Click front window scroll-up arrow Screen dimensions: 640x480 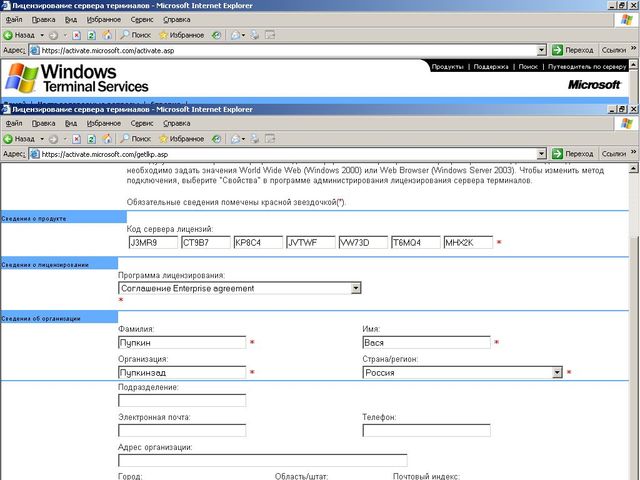pos(633,168)
